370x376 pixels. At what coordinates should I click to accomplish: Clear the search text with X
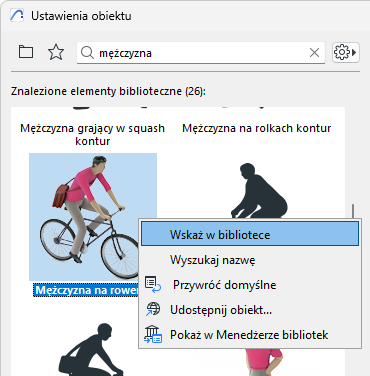point(314,53)
